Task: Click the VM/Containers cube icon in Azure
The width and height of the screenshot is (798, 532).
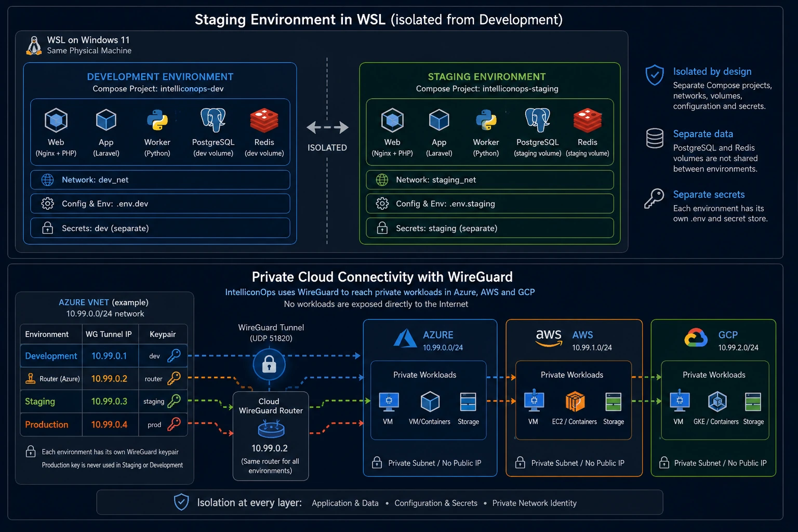Action: click(430, 402)
